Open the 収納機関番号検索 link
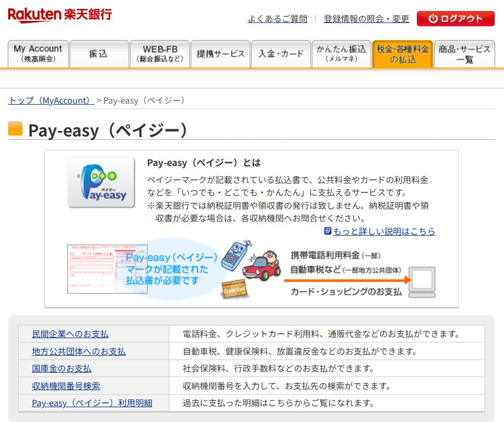The height and width of the screenshot is (422, 504). (x=66, y=386)
